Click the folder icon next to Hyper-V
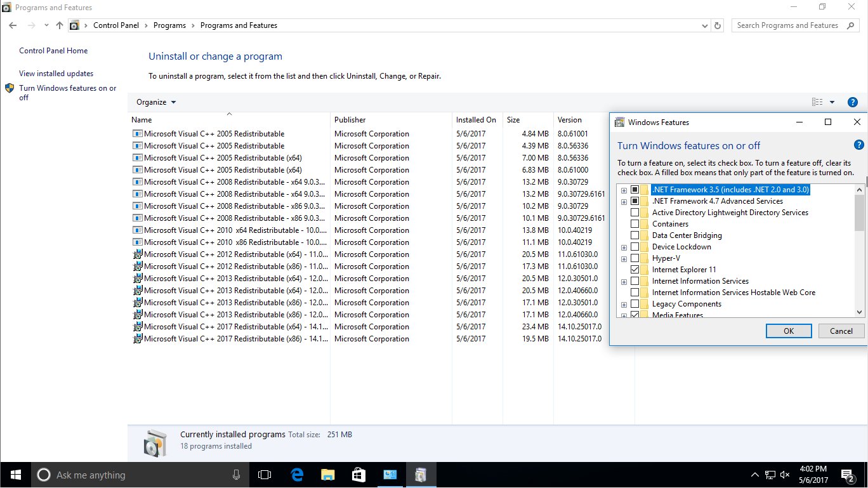Screen dimensions: 868x488 coord(645,258)
